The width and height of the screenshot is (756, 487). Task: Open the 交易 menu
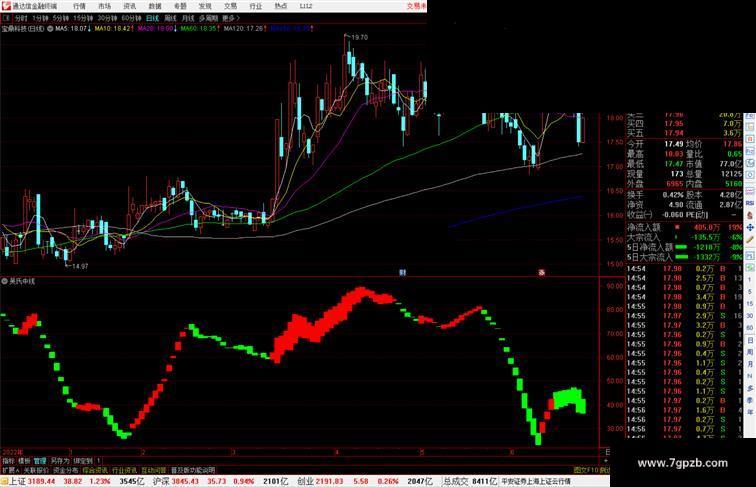(230, 6)
